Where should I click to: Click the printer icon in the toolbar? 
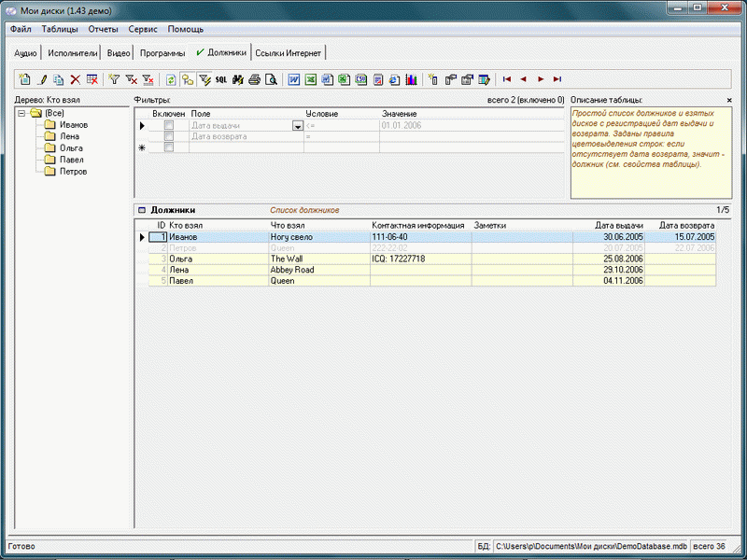tap(254, 80)
